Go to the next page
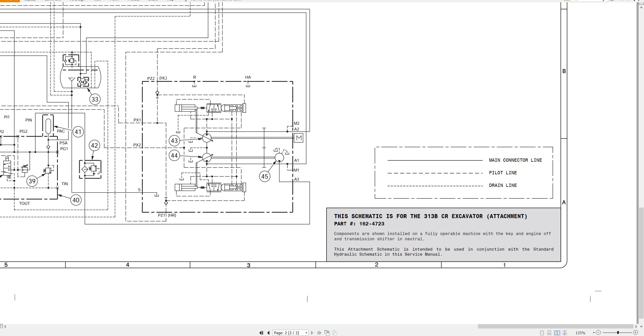The width and height of the screenshot is (644, 336). [x=312, y=333]
